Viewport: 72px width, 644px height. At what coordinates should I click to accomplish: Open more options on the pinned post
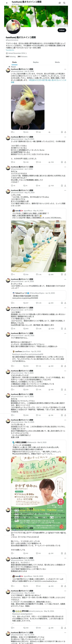click(65, 69)
